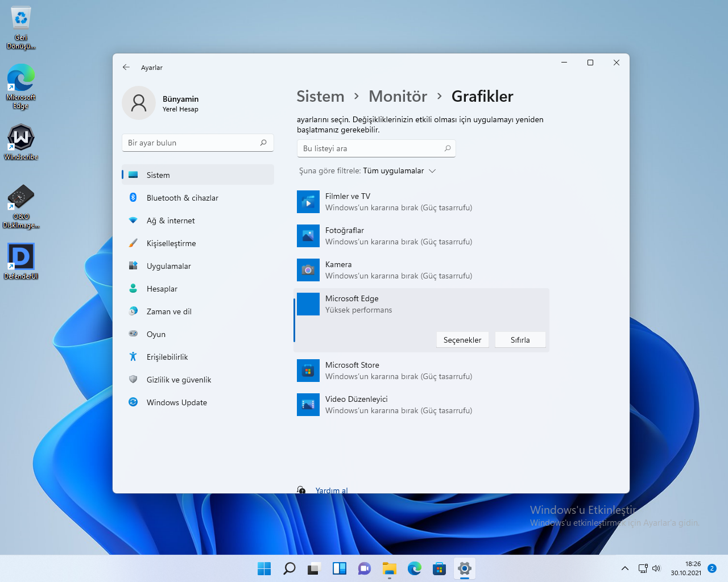The image size is (728, 582).
Task: Open Windows Update settings
Action: (x=198, y=402)
